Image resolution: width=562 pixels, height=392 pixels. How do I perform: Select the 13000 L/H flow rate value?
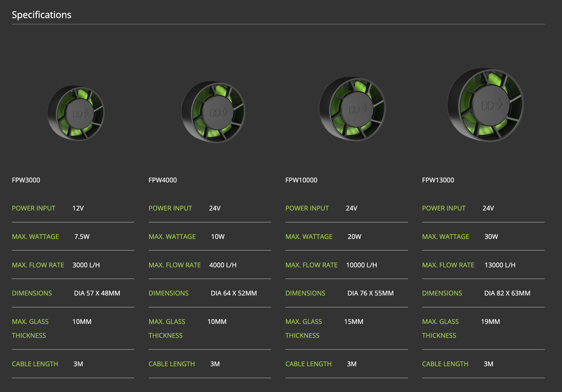click(500, 265)
